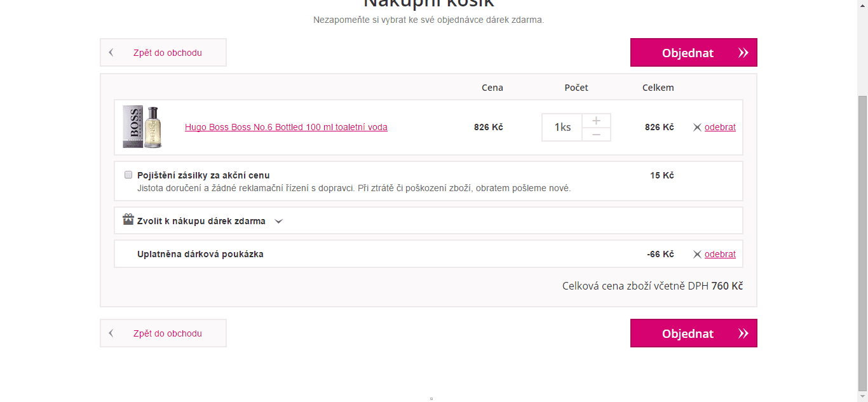Click double-arrow icon on bottom Objednat

click(743, 333)
